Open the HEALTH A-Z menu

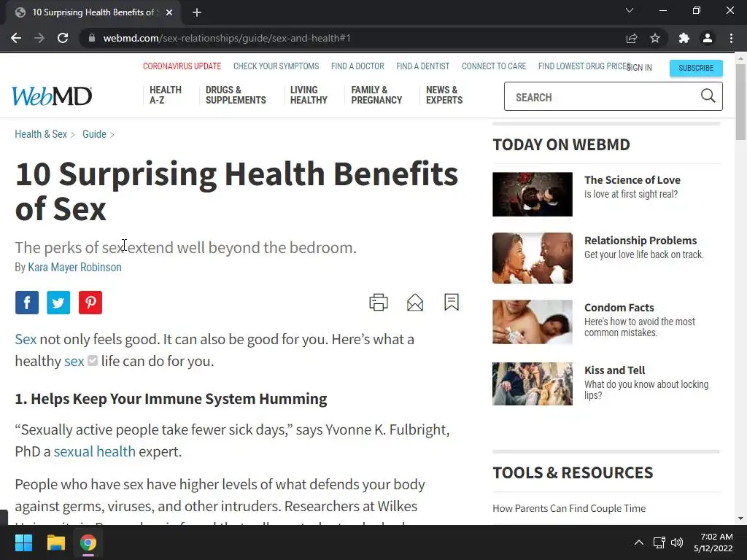pyautogui.click(x=166, y=95)
